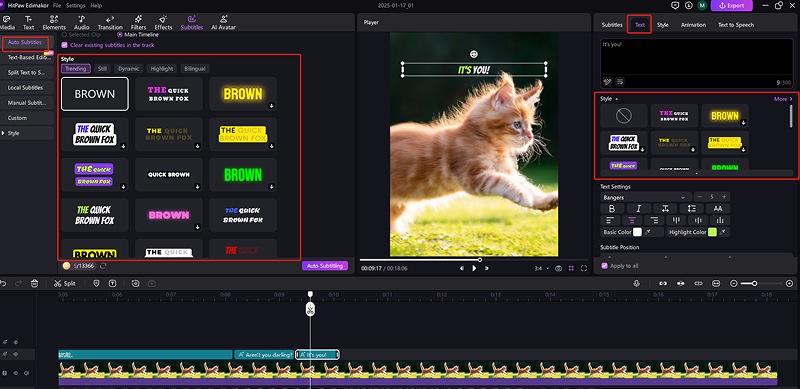Pick basic color with eyedropper
Viewport: 800px width, 389px height.
(648, 232)
